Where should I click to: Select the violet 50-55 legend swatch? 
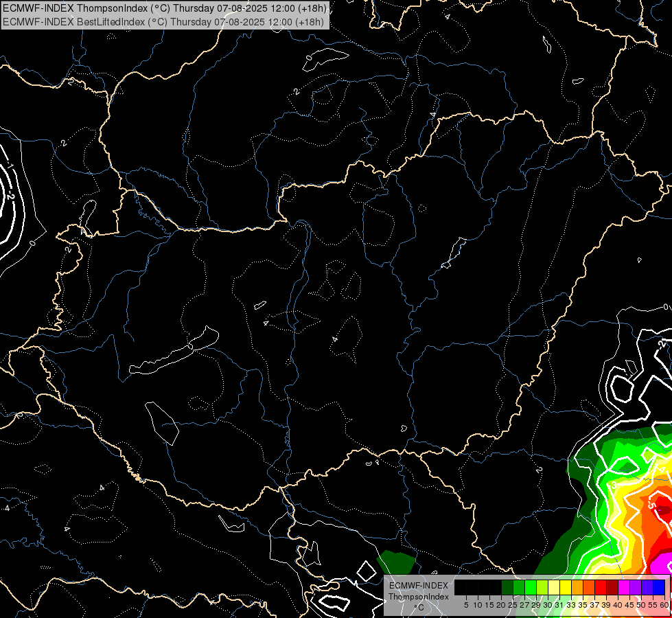coord(647,587)
